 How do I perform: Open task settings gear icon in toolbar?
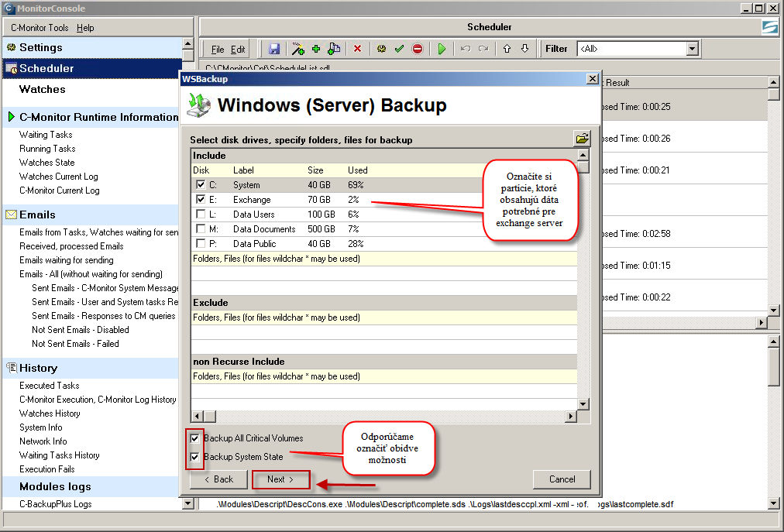click(381, 49)
